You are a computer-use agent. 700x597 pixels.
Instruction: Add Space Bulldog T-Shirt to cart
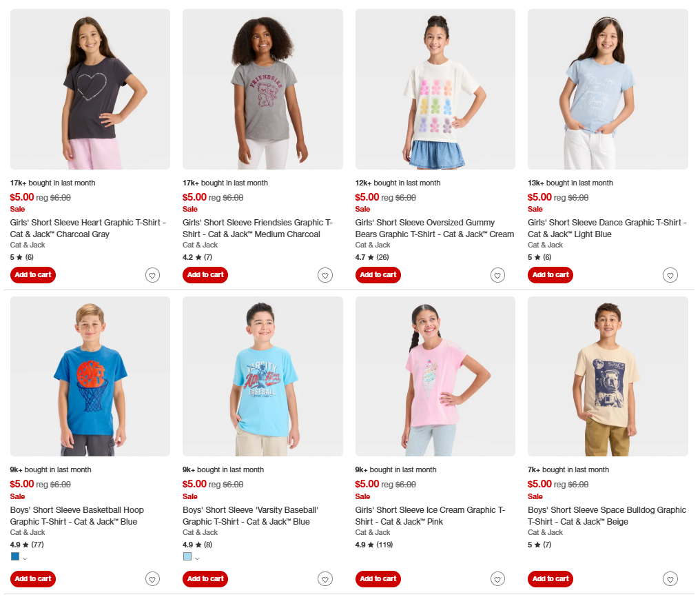click(x=550, y=578)
